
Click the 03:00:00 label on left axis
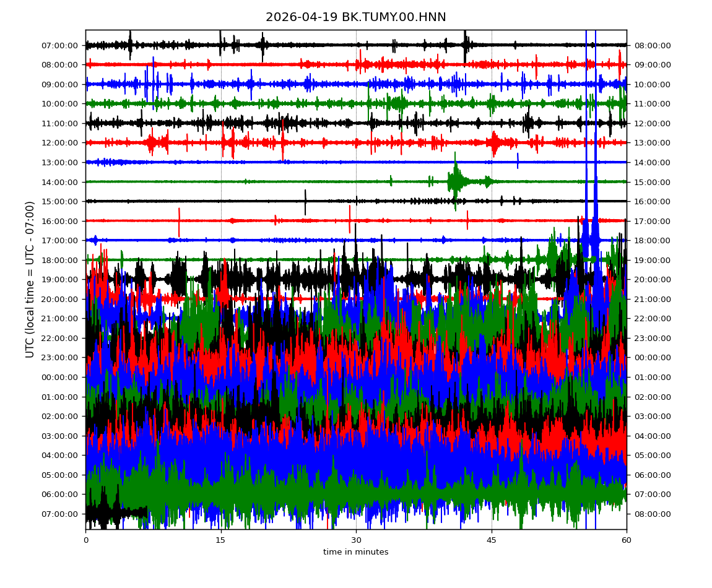tap(60, 436)
